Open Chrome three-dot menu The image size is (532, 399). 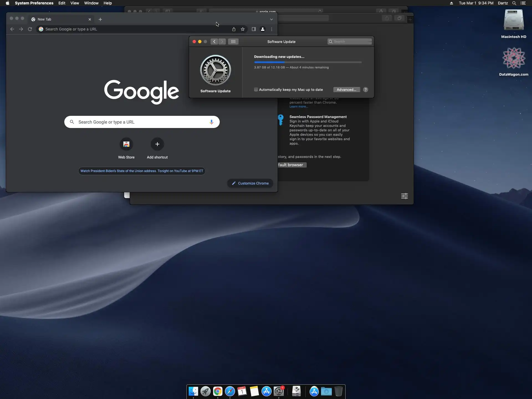click(272, 29)
